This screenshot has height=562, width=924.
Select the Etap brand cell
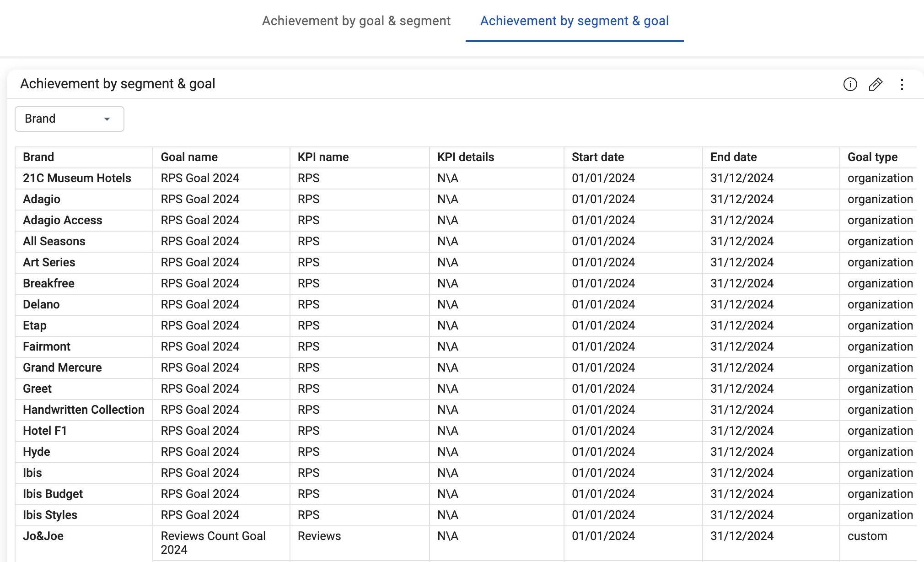(x=84, y=326)
